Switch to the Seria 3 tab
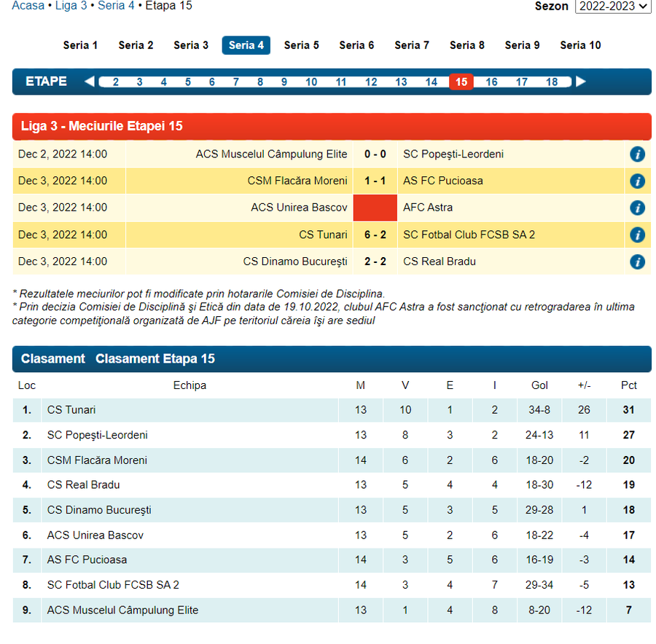This screenshot has height=644, width=656. 191,45
